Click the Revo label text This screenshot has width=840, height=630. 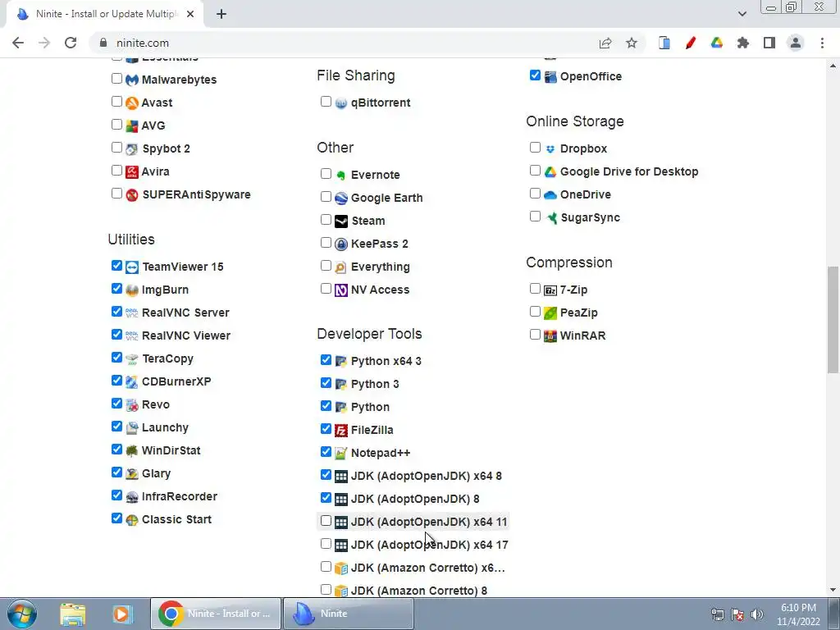click(155, 405)
